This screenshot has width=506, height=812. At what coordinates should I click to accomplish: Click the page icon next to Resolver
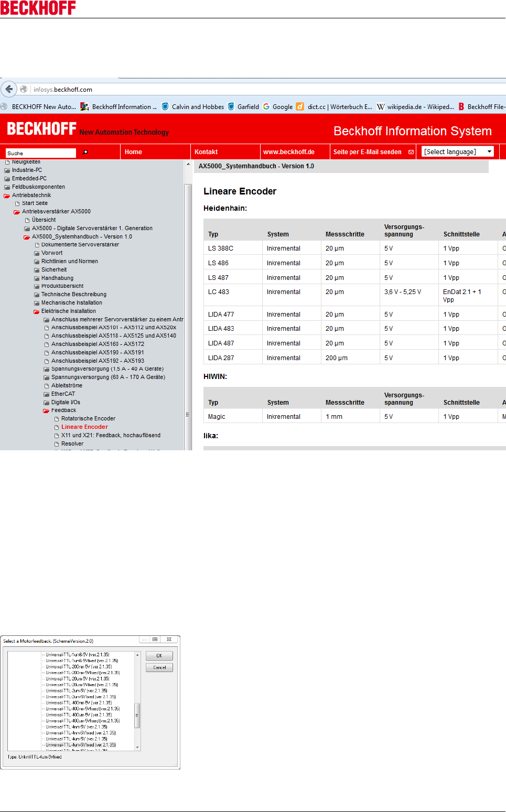tap(57, 444)
